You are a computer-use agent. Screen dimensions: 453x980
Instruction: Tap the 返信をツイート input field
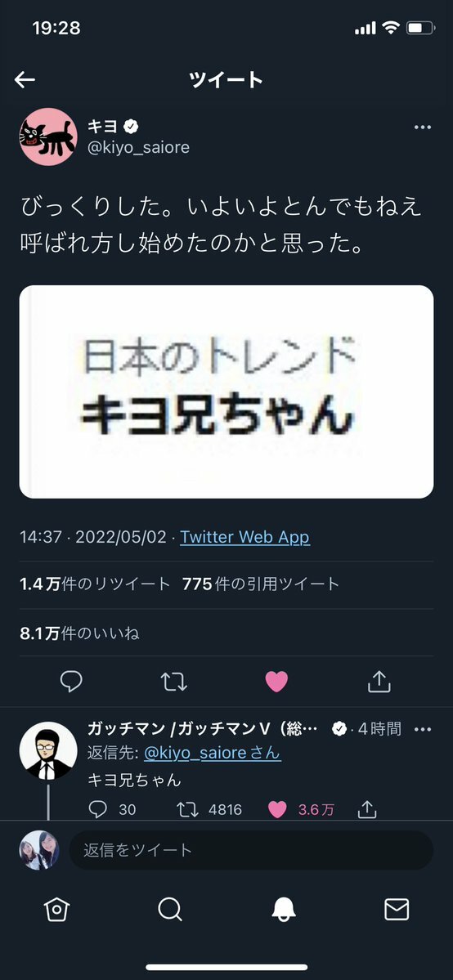pos(251,850)
